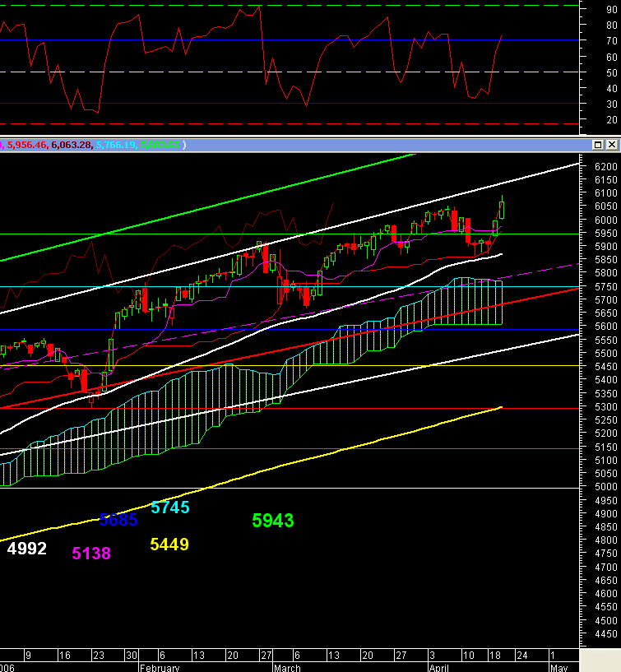Click the 5000 price axis label
This screenshot has width=621, height=672.
606,487
